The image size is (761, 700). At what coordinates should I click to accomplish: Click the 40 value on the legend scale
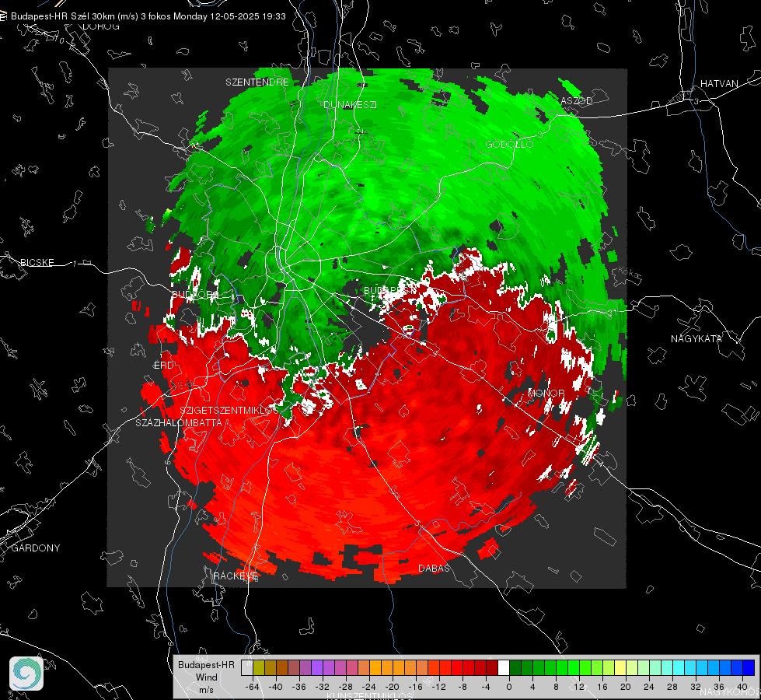pyautogui.click(x=742, y=687)
